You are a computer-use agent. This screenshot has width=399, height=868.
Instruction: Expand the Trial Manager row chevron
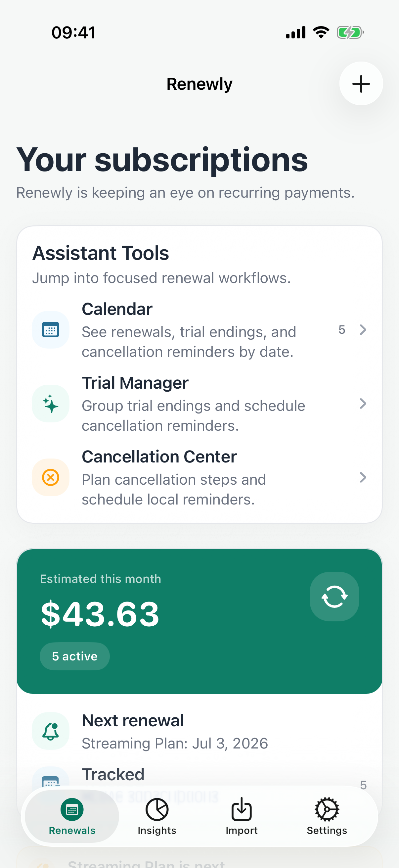point(363,403)
